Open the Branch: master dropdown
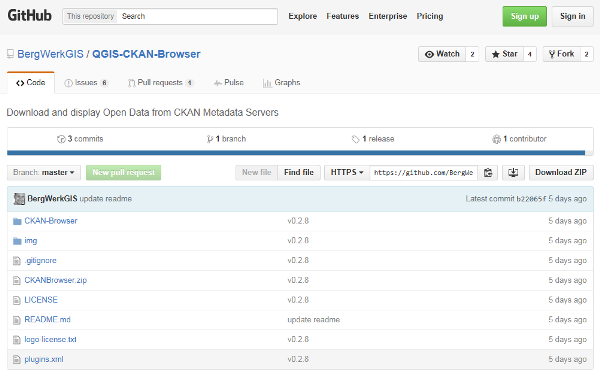The height and width of the screenshot is (373, 600). click(44, 173)
